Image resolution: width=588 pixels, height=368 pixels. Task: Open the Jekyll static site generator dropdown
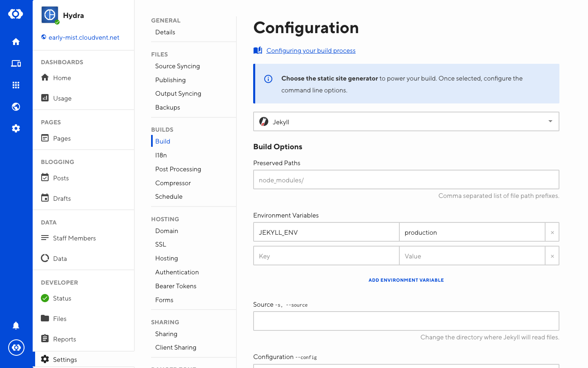coord(406,121)
